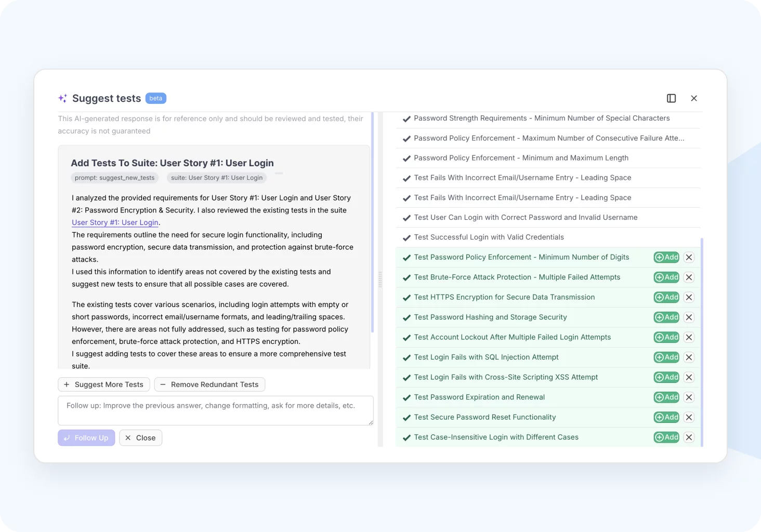Dismiss the Case-Insensitive Login test suggestion
Viewport: 761px width, 532px height.
[x=689, y=437]
